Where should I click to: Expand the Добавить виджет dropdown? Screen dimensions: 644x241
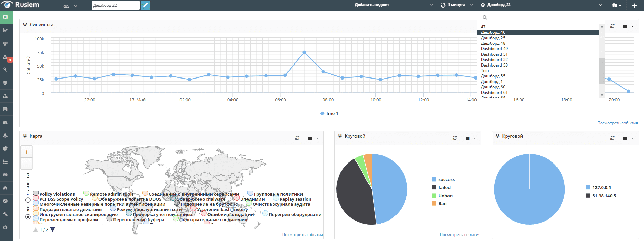[394, 5]
